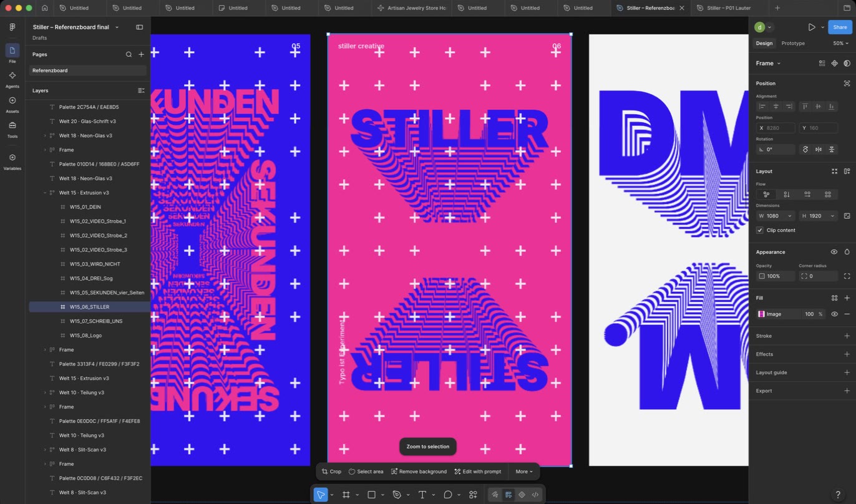The image size is (856, 504).
Task: Lock aspect ratio of dimensions
Action: [x=847, y=216]
